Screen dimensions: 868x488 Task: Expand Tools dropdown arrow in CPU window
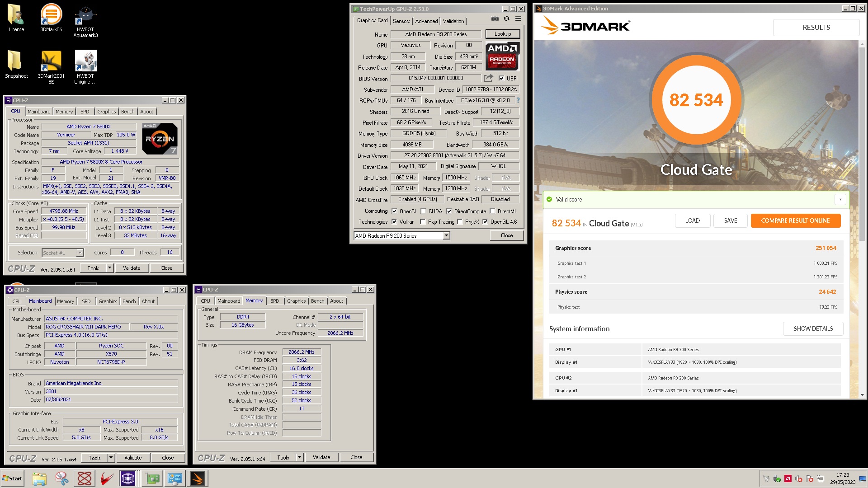click(x=109, y=268)
